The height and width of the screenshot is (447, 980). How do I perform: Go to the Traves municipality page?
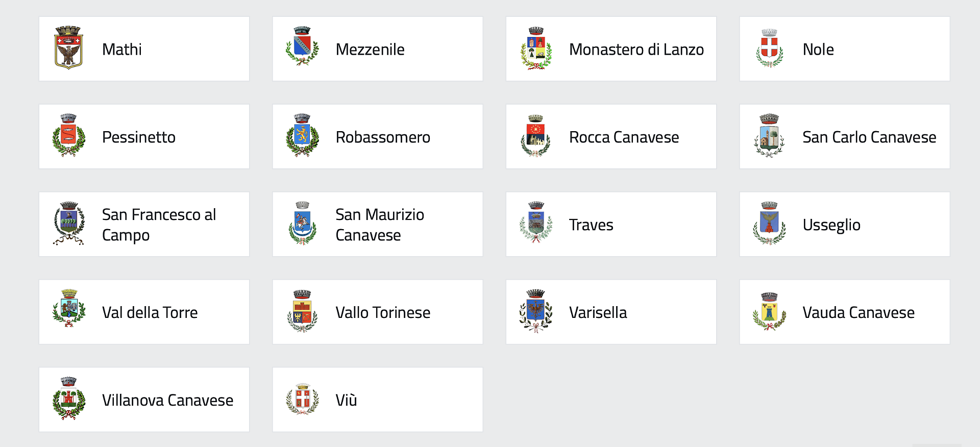point(611,225)
